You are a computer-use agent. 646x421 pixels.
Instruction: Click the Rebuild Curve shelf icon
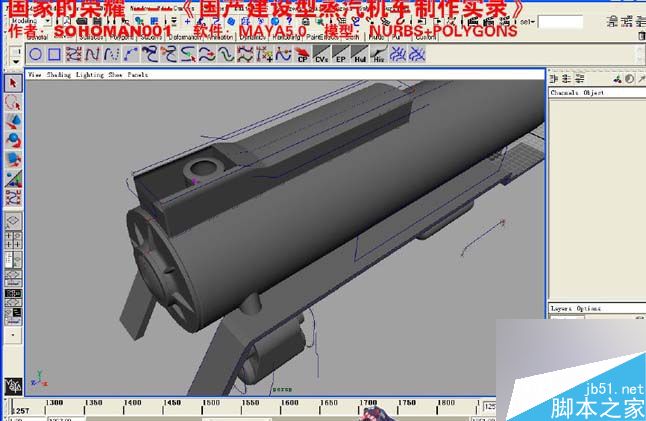click(x=245, y=54)
